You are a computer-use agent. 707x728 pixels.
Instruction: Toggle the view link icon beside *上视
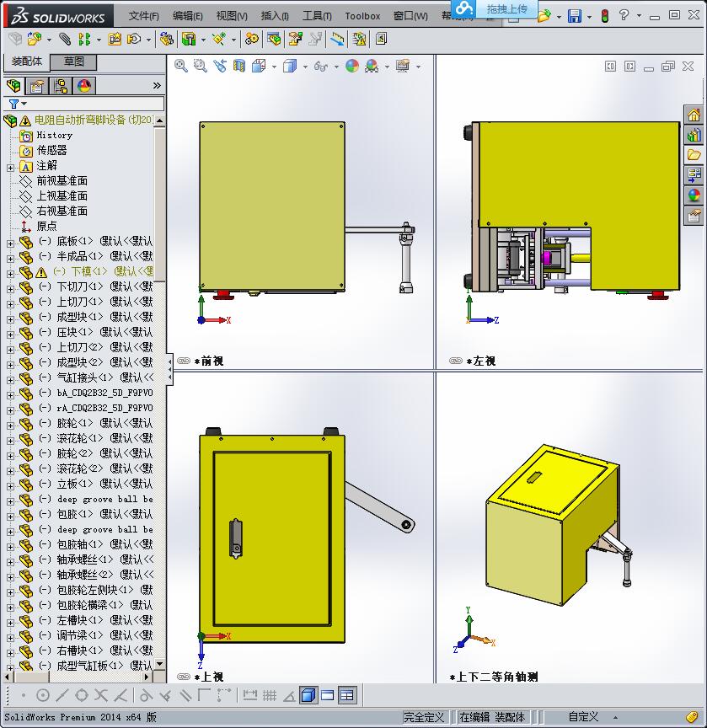pos(184,677)
